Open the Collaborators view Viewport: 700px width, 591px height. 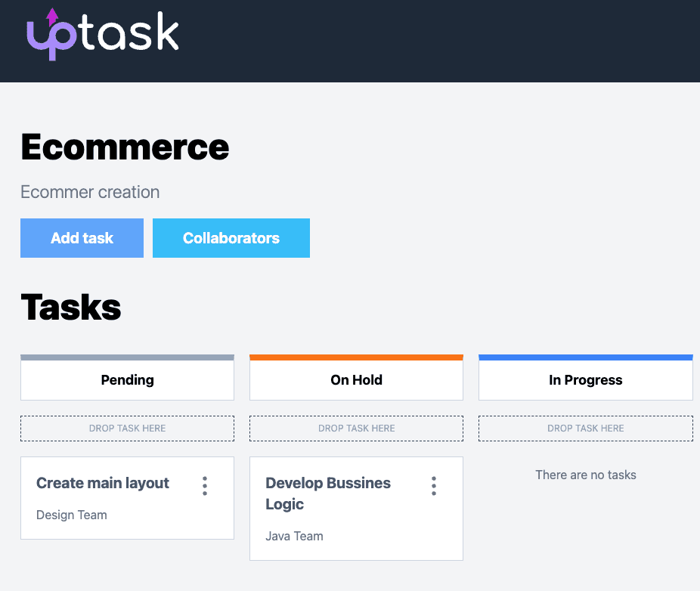tap(231, 237)
